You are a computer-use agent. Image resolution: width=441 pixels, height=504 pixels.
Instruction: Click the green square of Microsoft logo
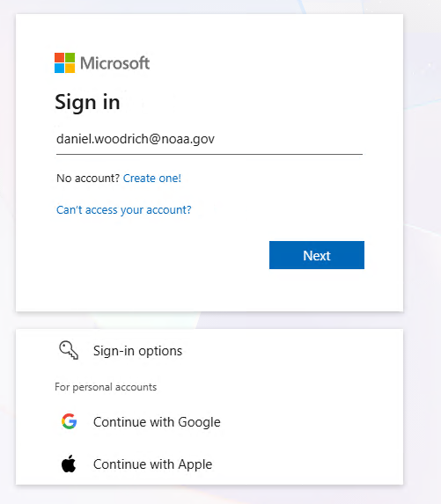coord(70,57)
